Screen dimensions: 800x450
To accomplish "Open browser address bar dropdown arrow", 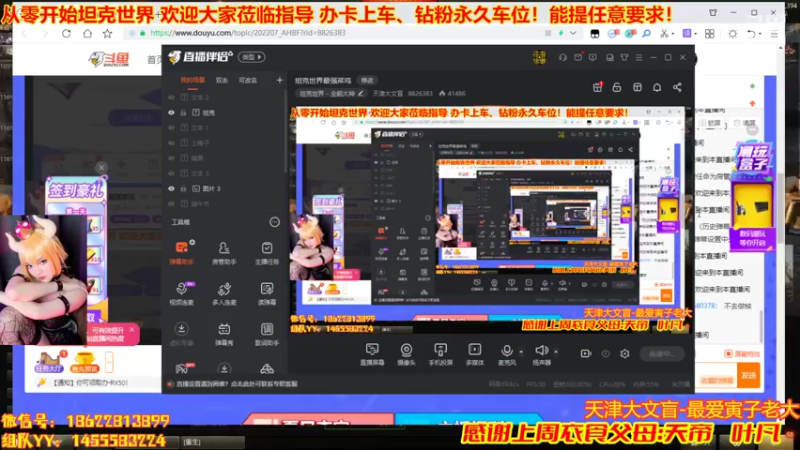I will tap(573, 33).
